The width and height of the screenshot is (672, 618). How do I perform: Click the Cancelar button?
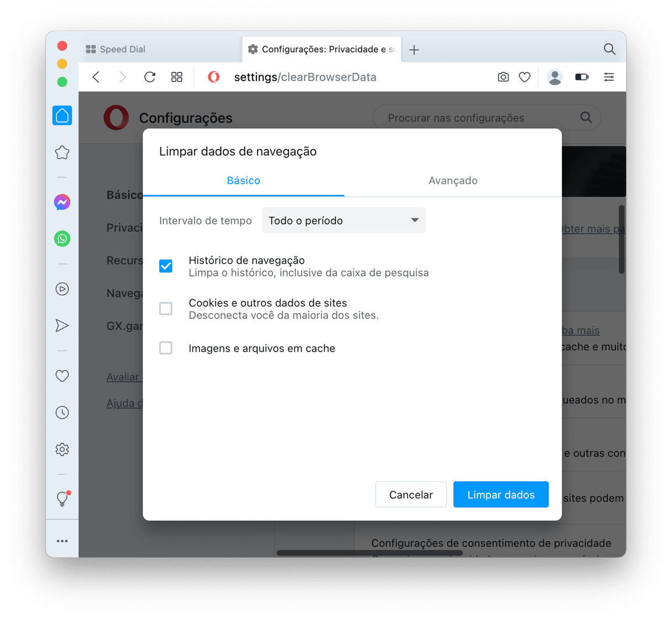[x=411, y=495]
